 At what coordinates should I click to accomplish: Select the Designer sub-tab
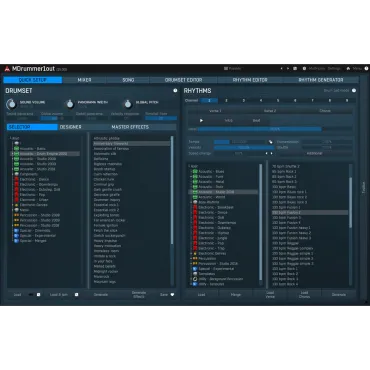pos(70,127)
